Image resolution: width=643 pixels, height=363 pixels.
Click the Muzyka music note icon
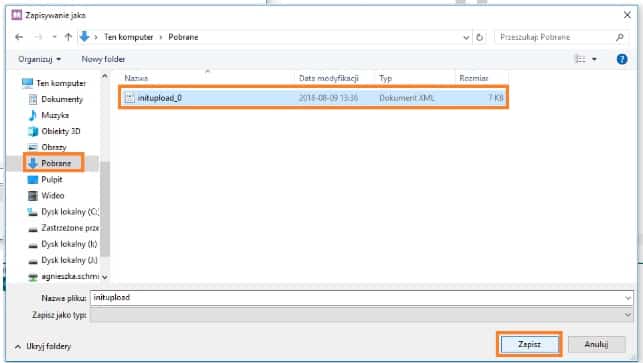[33, 115]
